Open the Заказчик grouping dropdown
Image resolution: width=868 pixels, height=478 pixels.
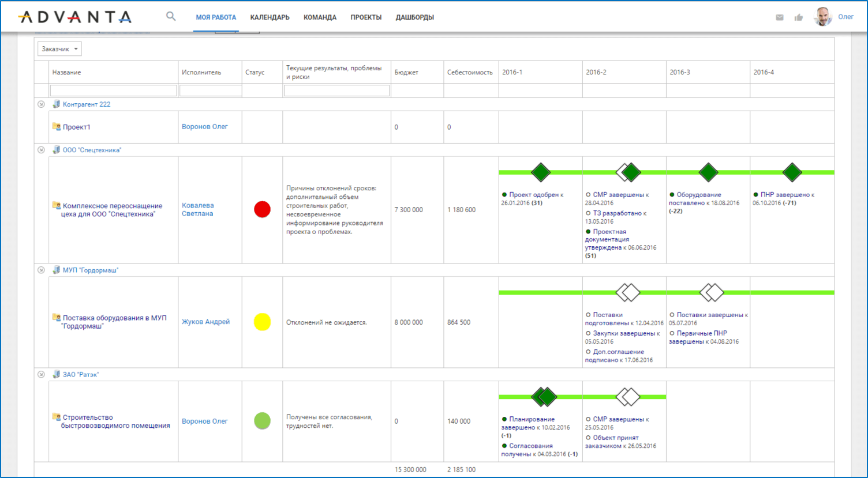(59, 49)
